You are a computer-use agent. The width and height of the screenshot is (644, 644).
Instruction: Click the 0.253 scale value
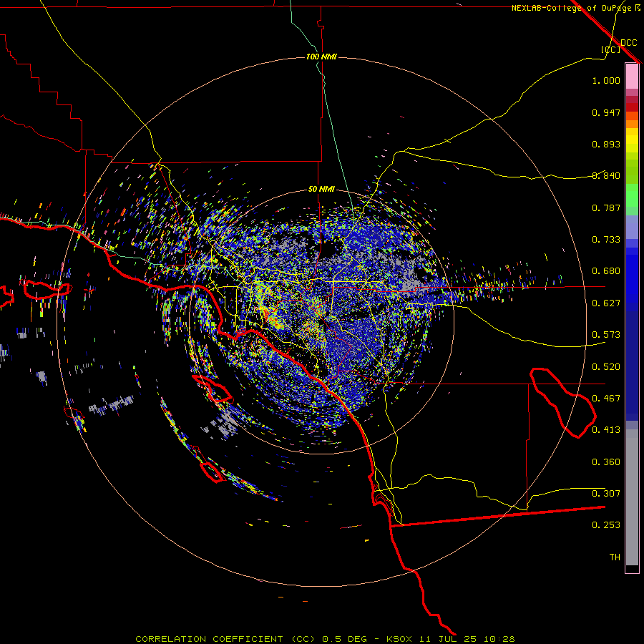click(606, 525)
